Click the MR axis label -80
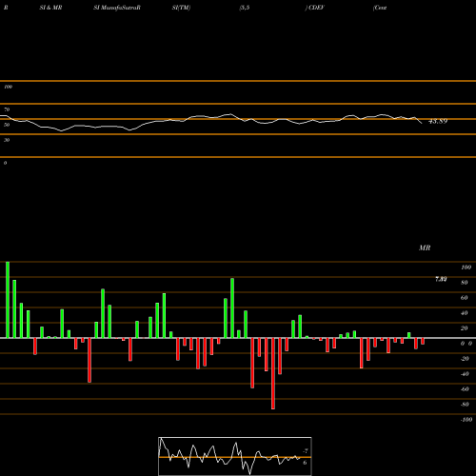 tap(465, 405)
